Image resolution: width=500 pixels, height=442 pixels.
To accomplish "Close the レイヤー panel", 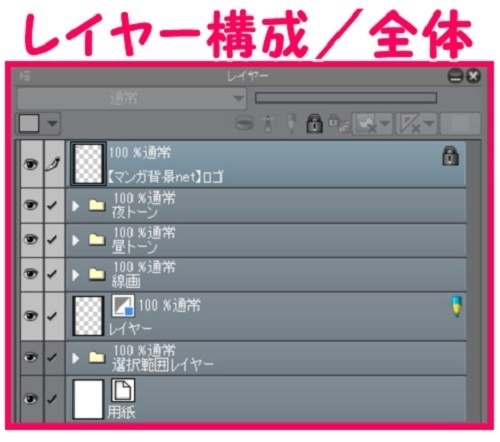I will 473,76.
